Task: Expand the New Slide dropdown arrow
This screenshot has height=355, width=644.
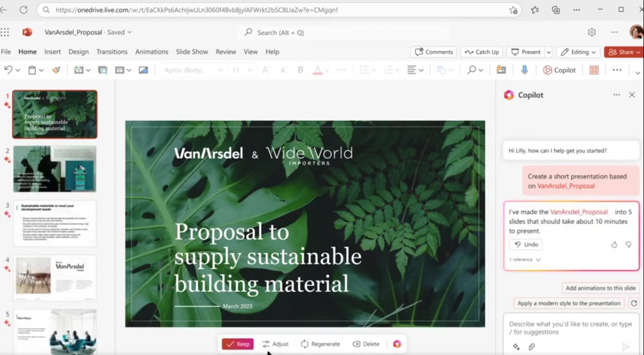Action: tap(88, 70)
